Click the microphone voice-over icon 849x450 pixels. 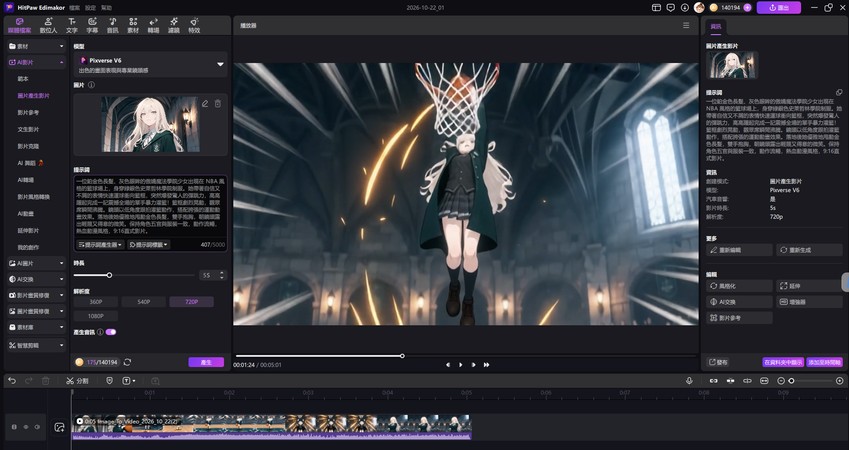689,381
